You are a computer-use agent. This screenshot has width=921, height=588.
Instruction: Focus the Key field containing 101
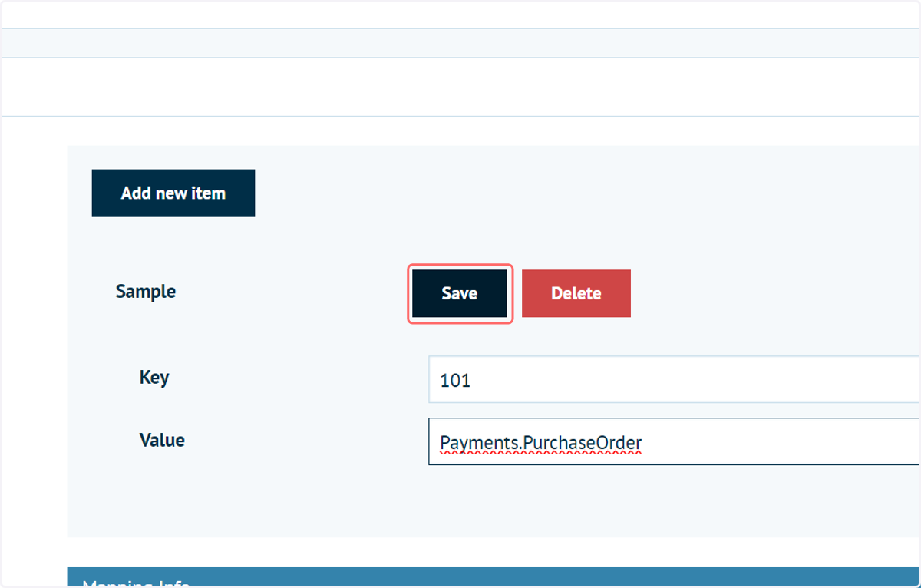pyautogui.click(x=674, y=379)
